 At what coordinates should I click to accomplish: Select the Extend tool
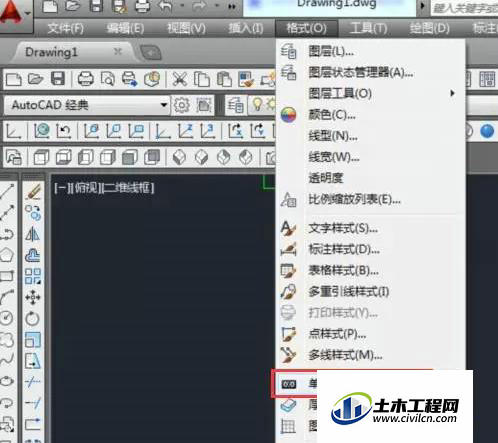click(x=33, y=403)
